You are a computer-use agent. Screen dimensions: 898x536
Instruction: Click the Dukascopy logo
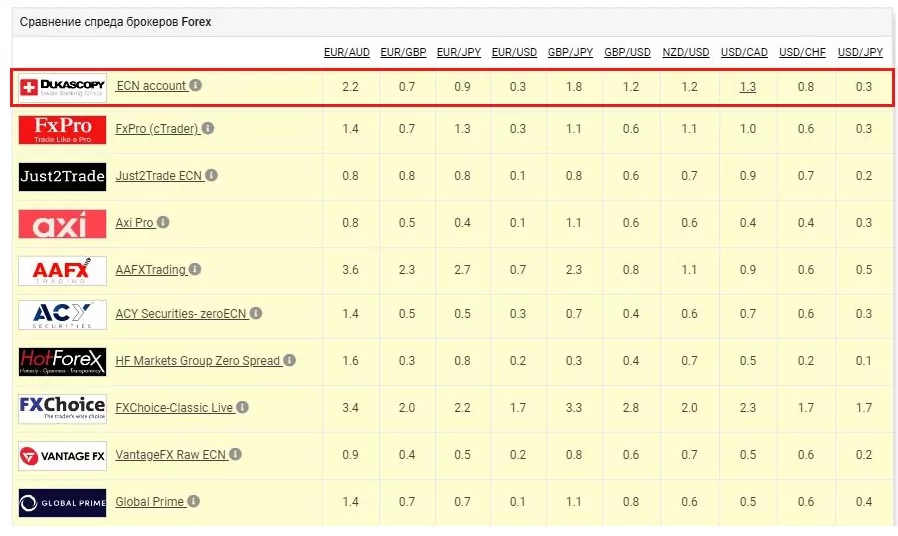(62, 87)
